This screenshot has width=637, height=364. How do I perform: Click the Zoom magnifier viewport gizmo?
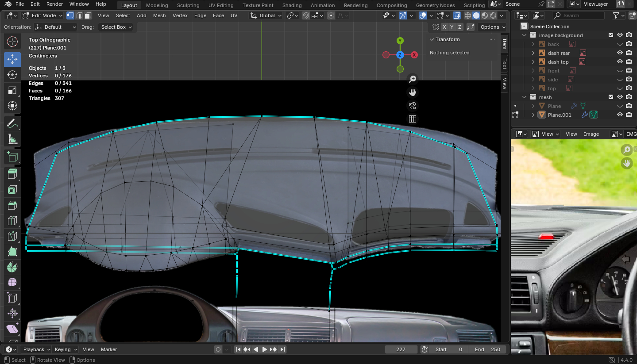point(413,79)
